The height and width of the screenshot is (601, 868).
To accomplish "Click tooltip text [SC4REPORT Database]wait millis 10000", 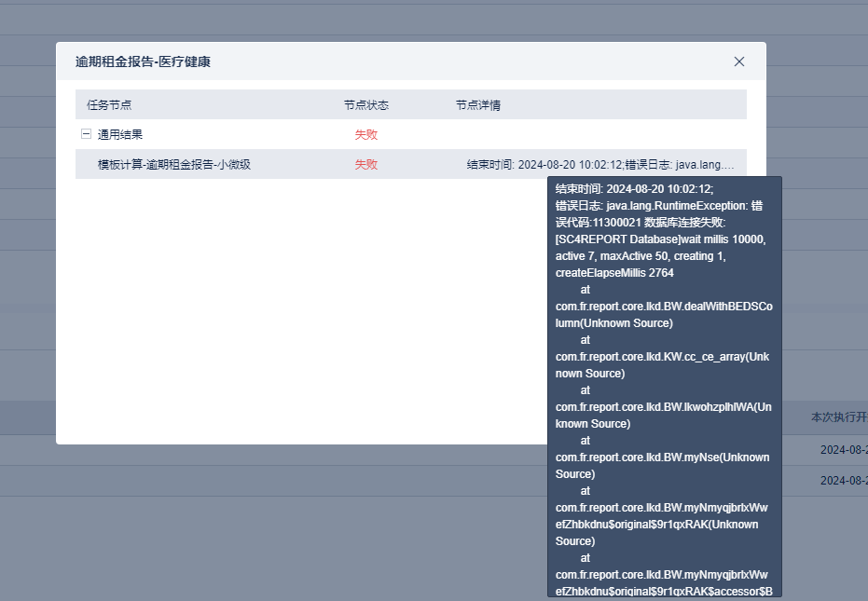I will click(x=659, y=239).
